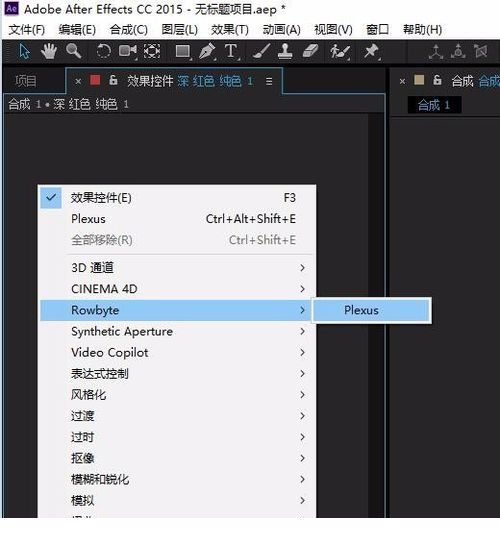The image size is (500, 538).
Task: Close the Composition panel tab
Action: click(x=402, y=82)
